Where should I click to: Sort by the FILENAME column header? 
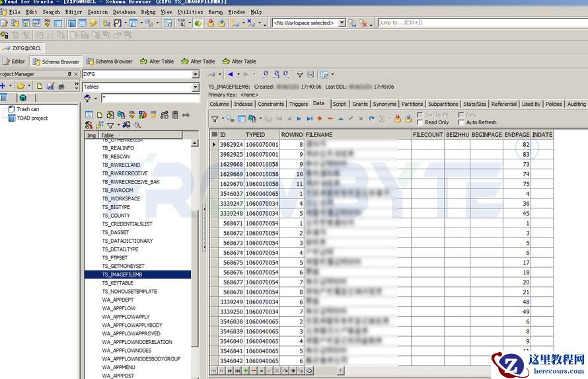[x=357, y=134]
